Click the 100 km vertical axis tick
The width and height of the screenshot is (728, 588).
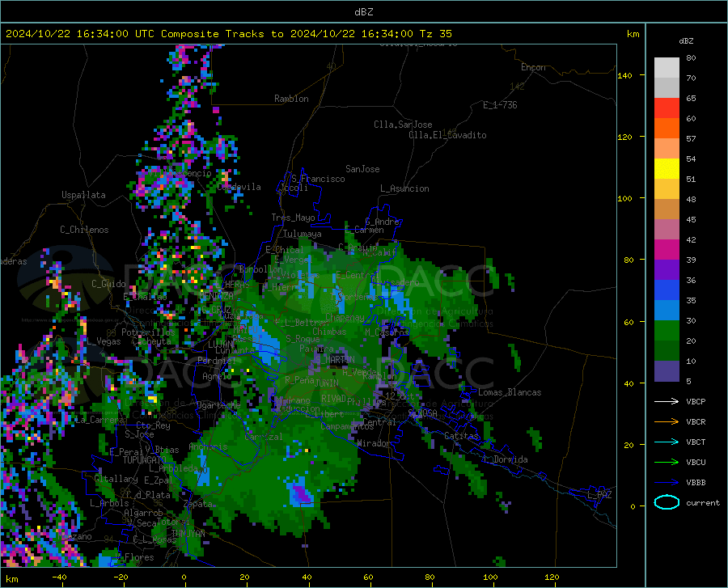point(625,198)
